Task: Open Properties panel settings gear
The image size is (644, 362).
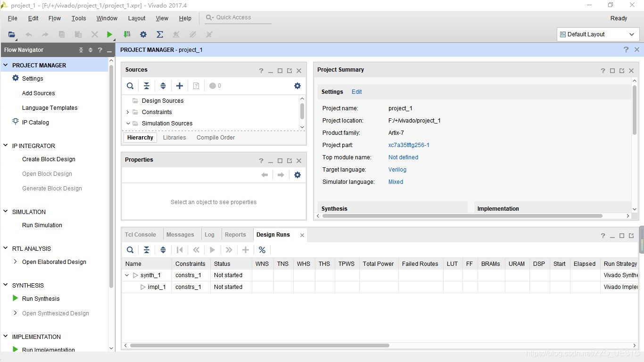Action: pyautogui.click(x=297, y=175)
